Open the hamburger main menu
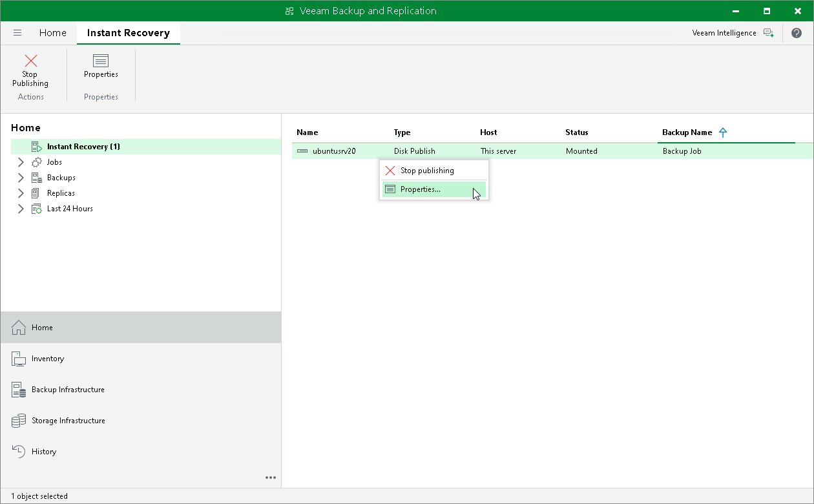 point(17,33)
